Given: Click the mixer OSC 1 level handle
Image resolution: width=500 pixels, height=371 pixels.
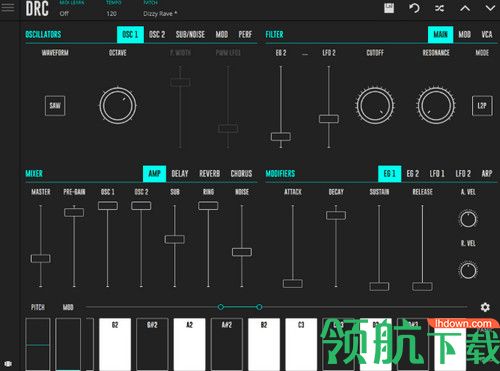Looking at the screenshot, I should pyautogui.click(x=108, y=206).
